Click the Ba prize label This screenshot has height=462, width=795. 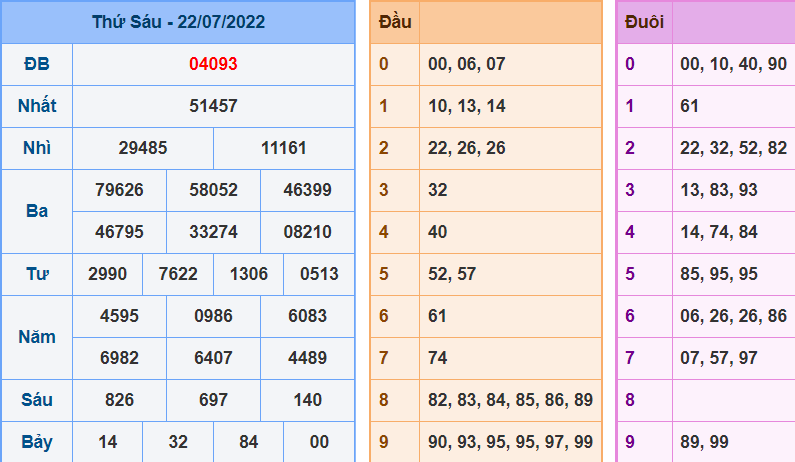(37, 211)
